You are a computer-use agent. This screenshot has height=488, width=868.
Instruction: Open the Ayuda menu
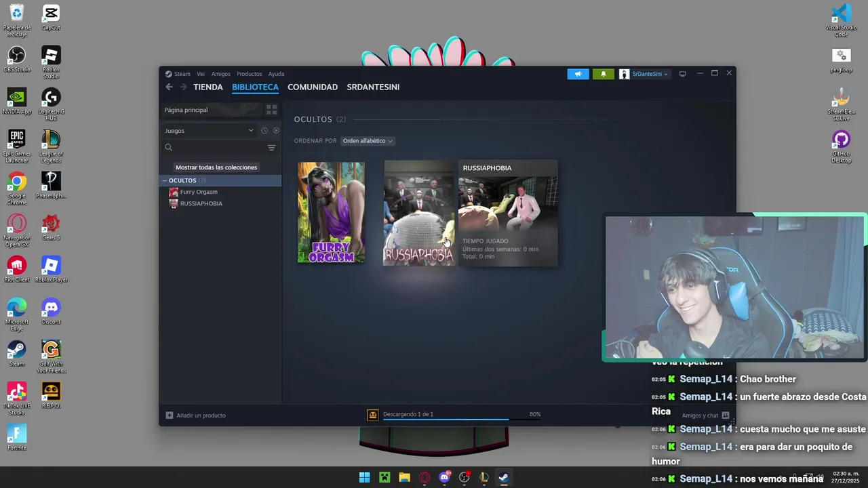click(x=276, y=74)
